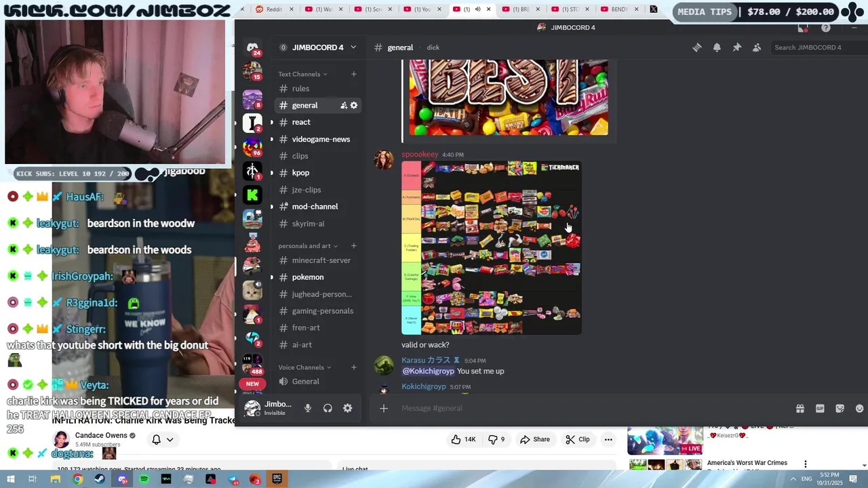The height and width of the screenshot is (488, 868).
Task: Open Epic Games from the taskbar
Action: click(x=277, y=479)
